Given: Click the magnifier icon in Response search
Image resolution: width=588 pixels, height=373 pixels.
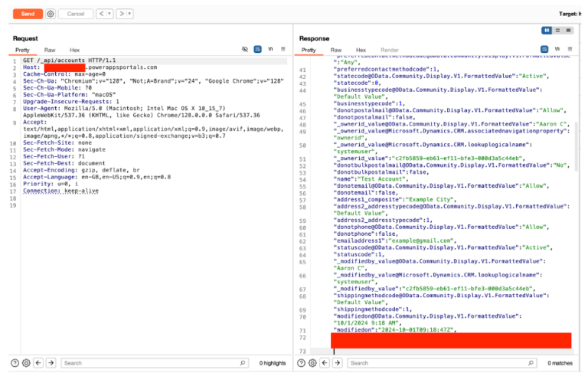Looking at the screenshot, I should pyautogui.click(x=531, y=363).
